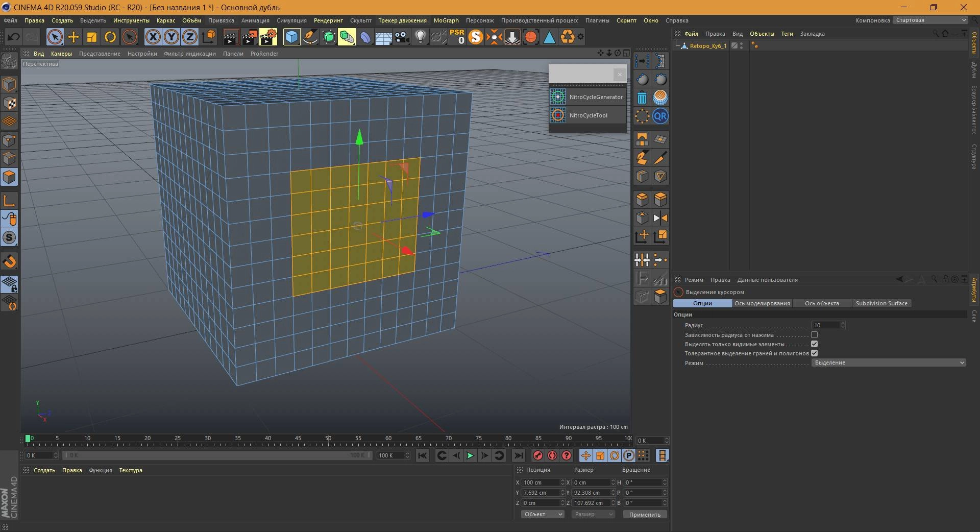This screenshot has width=980, height=532.
Task: Jump to timeline end button
Action: pos(518,455)
